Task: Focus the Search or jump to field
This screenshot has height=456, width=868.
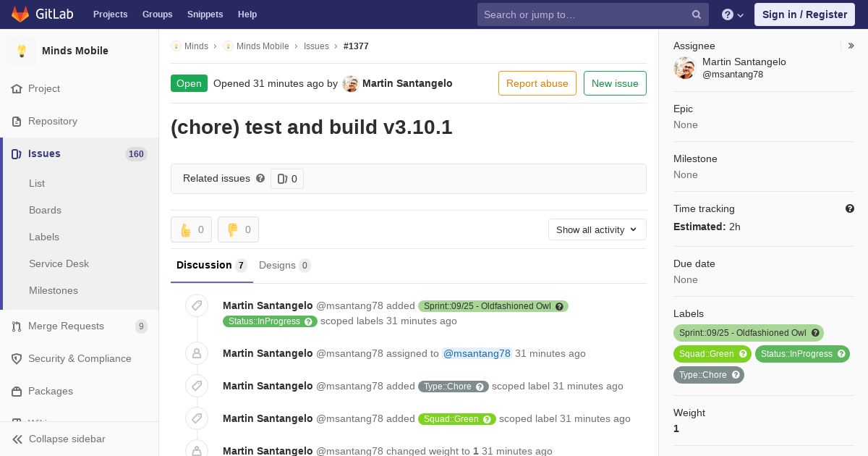Action: pos(593,14)
